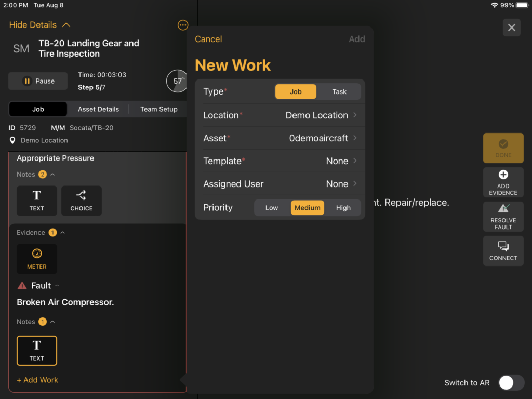The width and height of the screenshot is (532, 399).
Task: Add a CHOICE note
Action: 82,201
